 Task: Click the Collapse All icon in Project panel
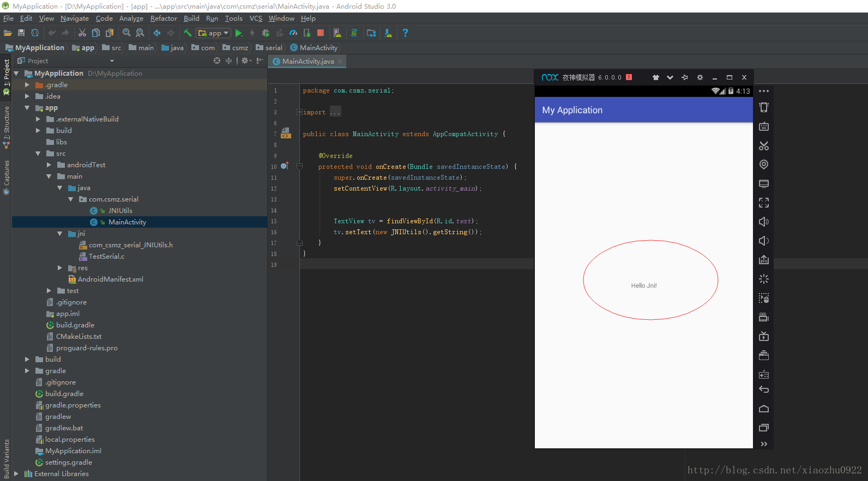click(x=228, y=60)
